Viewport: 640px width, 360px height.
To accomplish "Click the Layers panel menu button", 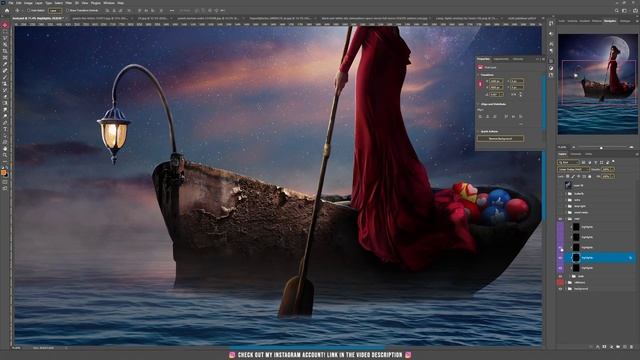I will (637, 154).
